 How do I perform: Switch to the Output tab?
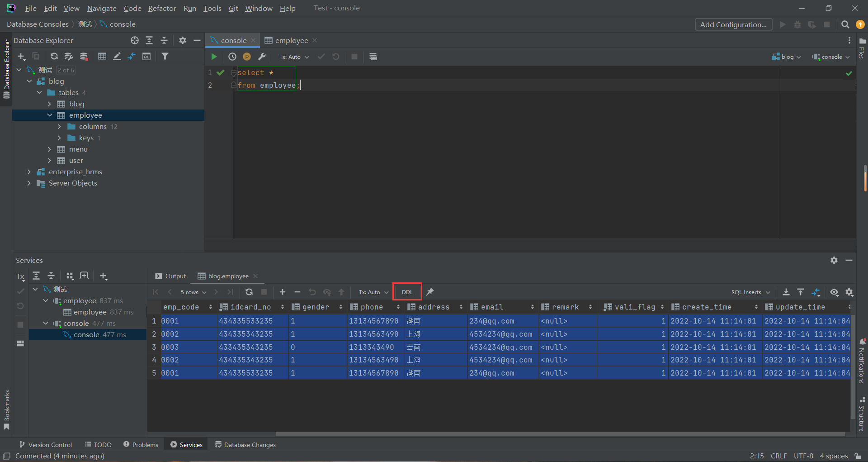[x=170, y=276]
